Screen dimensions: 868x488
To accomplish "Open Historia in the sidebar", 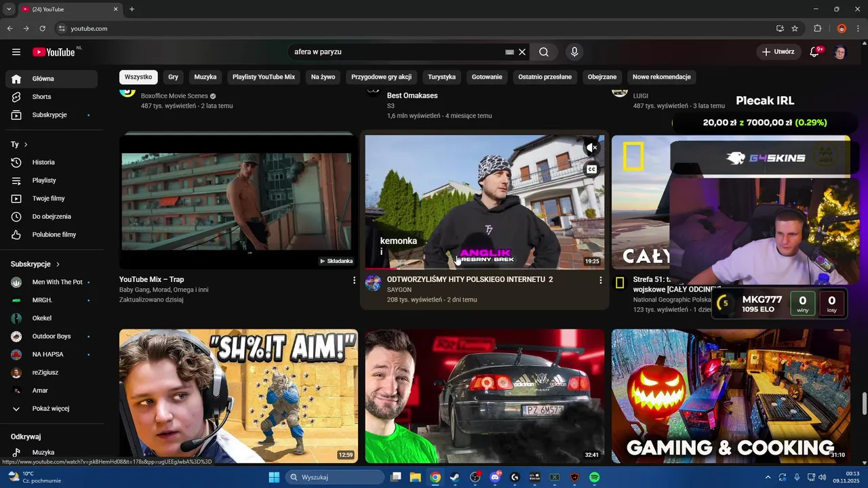I will (x=52, y=163).
